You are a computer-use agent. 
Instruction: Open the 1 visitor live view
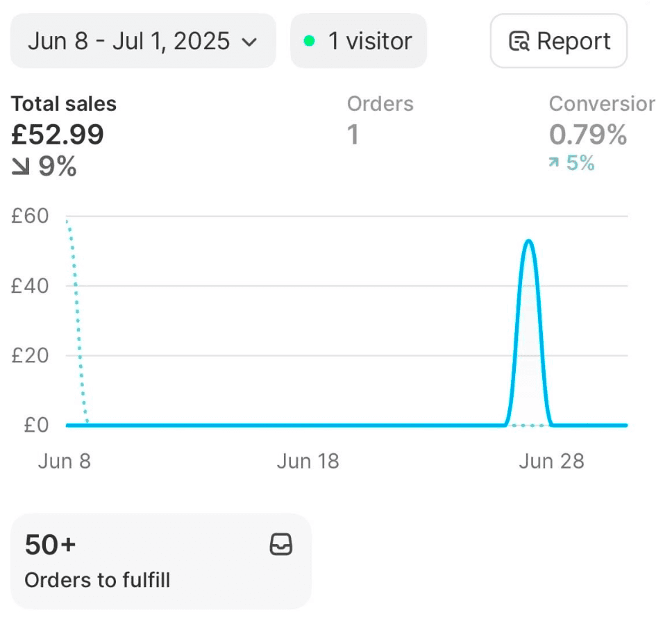(359, 41)
